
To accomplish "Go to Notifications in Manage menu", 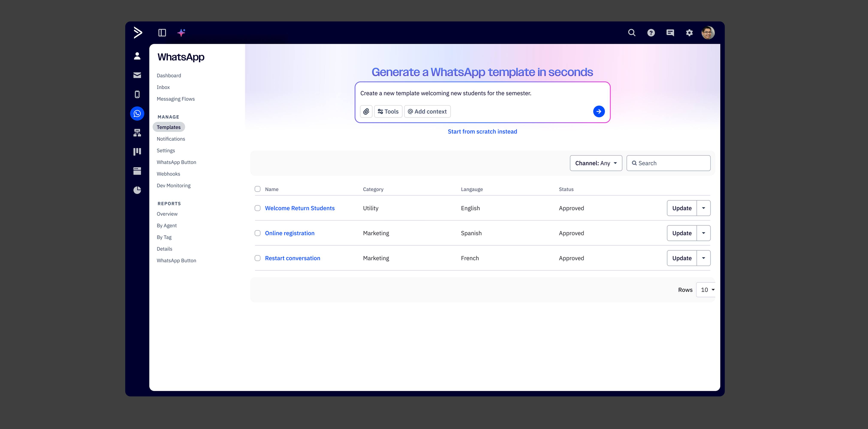I will [171, 139].
